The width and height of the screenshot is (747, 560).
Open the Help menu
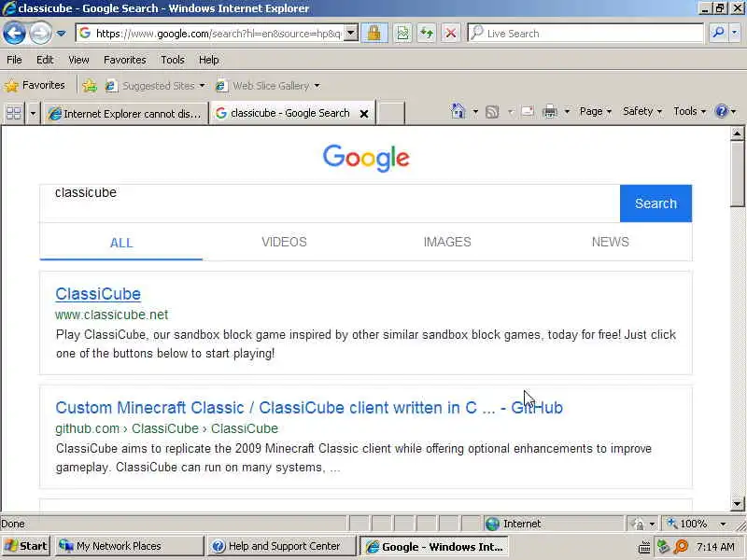[x=208, y=60]
